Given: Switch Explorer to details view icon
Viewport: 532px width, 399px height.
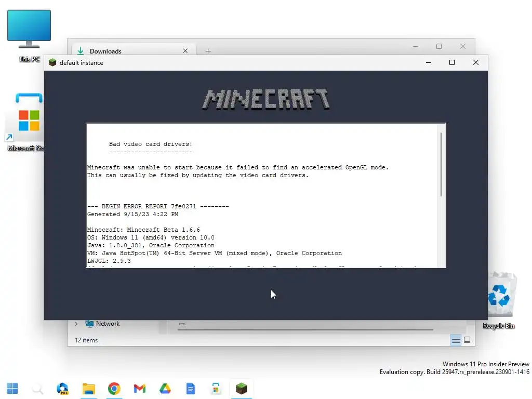Looking at the screenshot, I should coord(456,340).
